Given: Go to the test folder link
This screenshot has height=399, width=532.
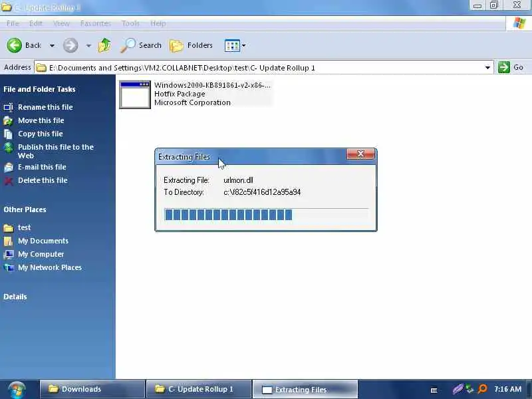Looking at the screenshot, I should coord(24,227).
